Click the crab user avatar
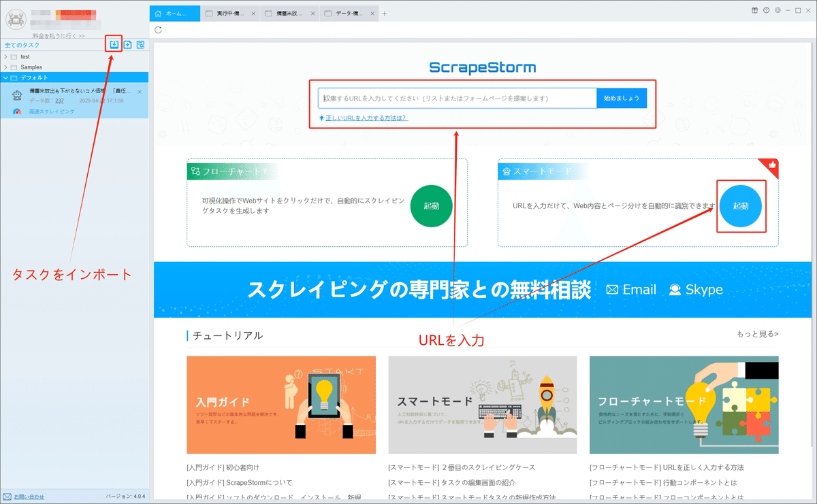Screen dimensions: 817x504 16,20
